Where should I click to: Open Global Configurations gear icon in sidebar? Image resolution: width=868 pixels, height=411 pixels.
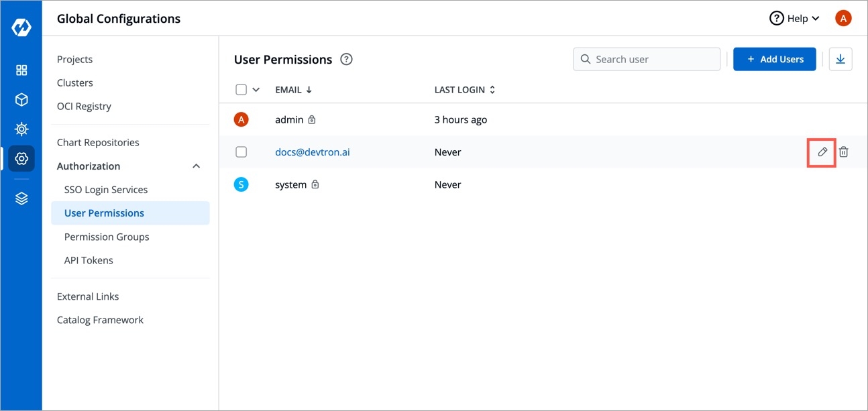21,159
